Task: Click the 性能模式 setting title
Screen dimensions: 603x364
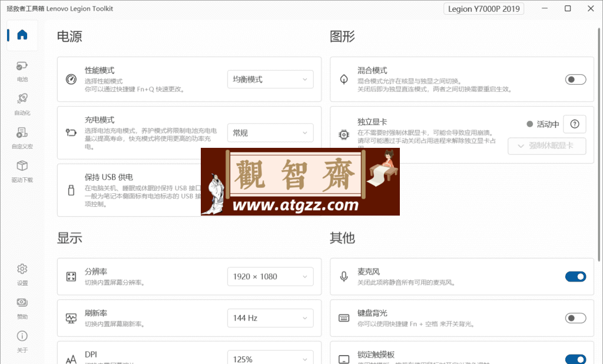Action: pos(100,71)
